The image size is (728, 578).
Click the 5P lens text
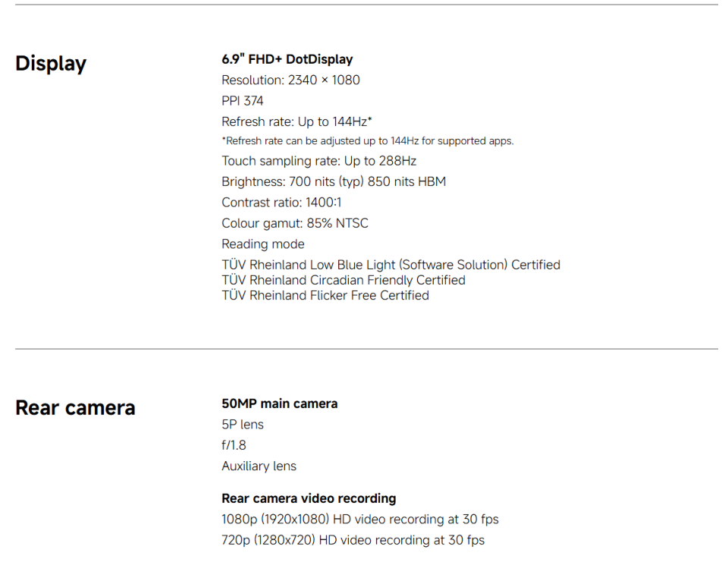243,424
